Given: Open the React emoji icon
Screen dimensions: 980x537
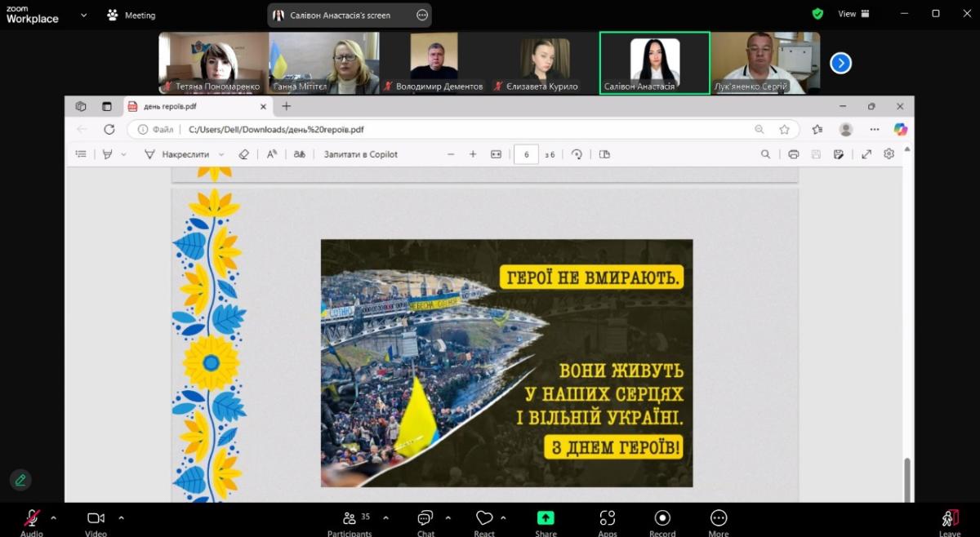Looking at the screenshot, I should point(484,518).
